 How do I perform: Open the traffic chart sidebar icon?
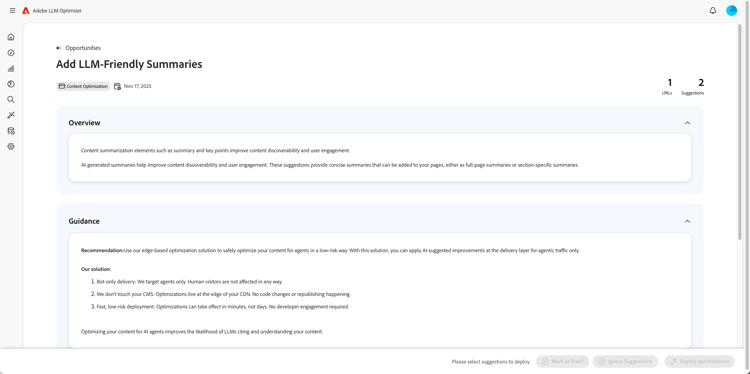[11, 68]
